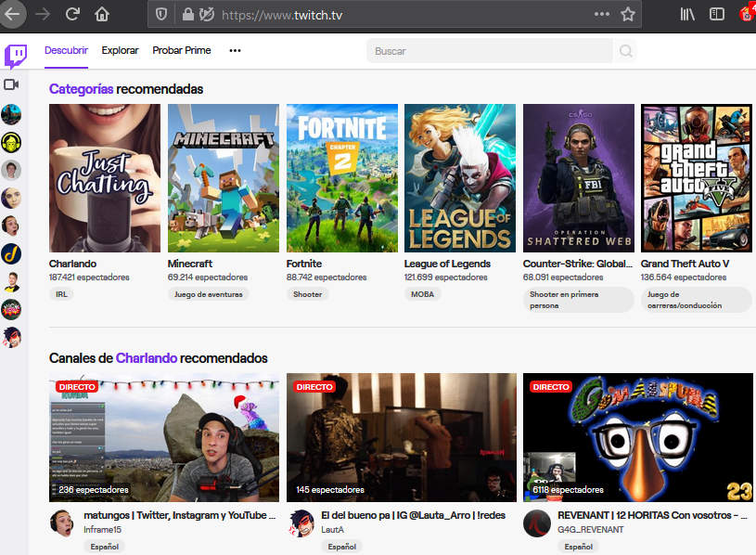Open the browser home page icon
This screenshot has width=756, height=555.
102,15
